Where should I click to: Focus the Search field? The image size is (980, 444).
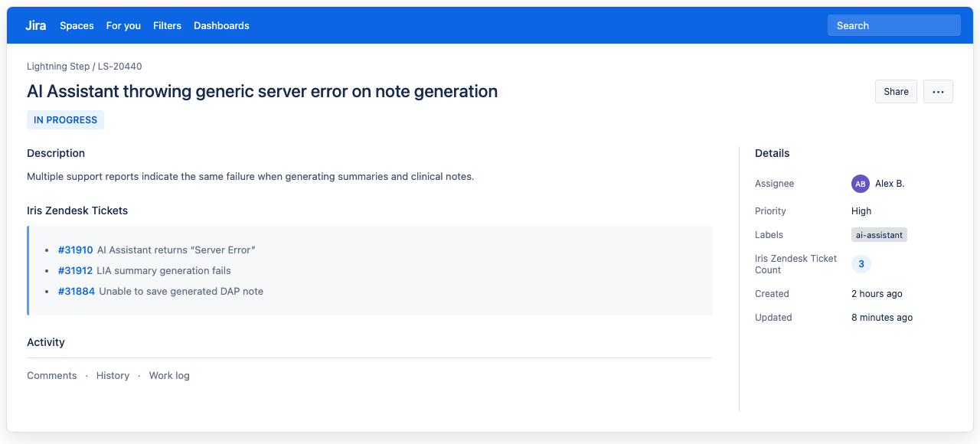coord(893,25)
